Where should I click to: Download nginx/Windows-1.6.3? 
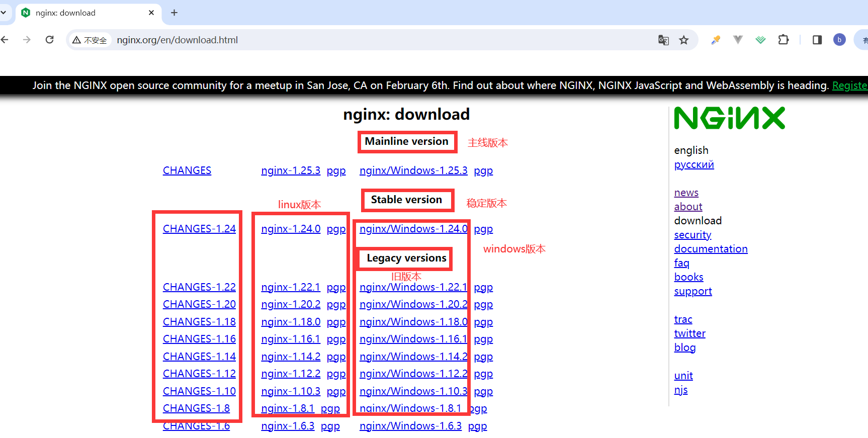[410, 426]
